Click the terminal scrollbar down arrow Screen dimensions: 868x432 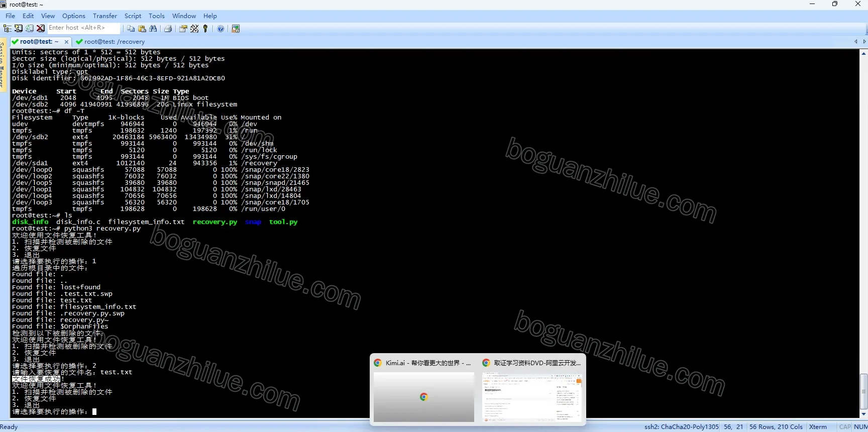pyautogui.click(x=863, y=414)
